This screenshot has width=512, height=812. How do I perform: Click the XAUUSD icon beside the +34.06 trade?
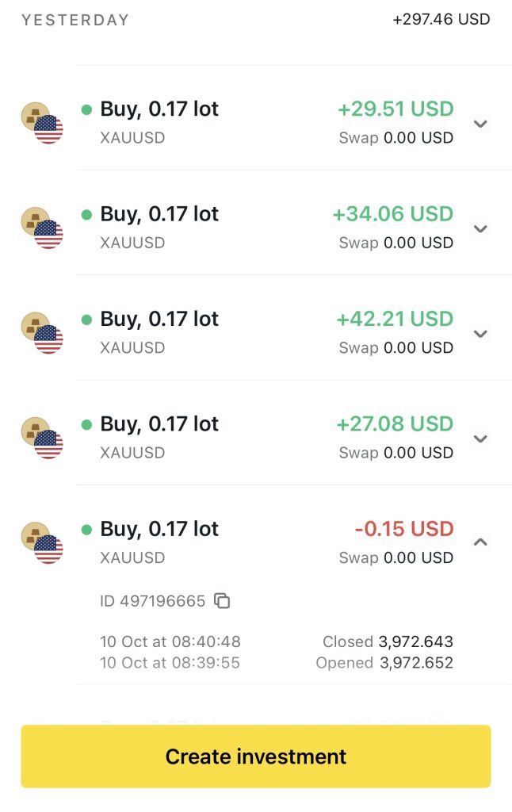(x=42, y=228)
